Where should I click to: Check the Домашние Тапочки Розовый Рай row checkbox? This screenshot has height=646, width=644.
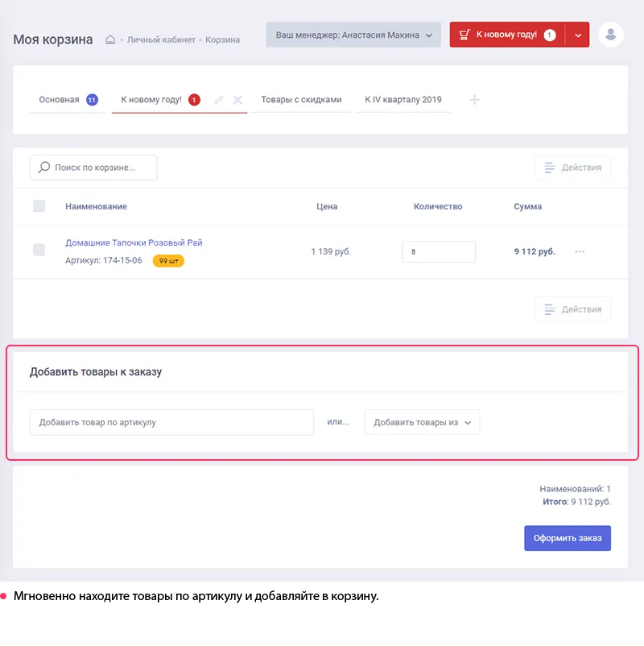pos(39,250)
